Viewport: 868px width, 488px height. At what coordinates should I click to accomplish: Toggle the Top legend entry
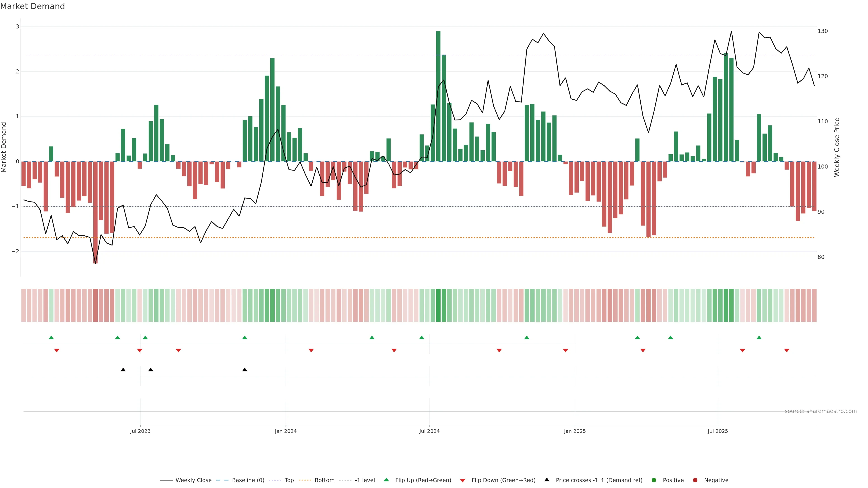click(x=289, y=480)
